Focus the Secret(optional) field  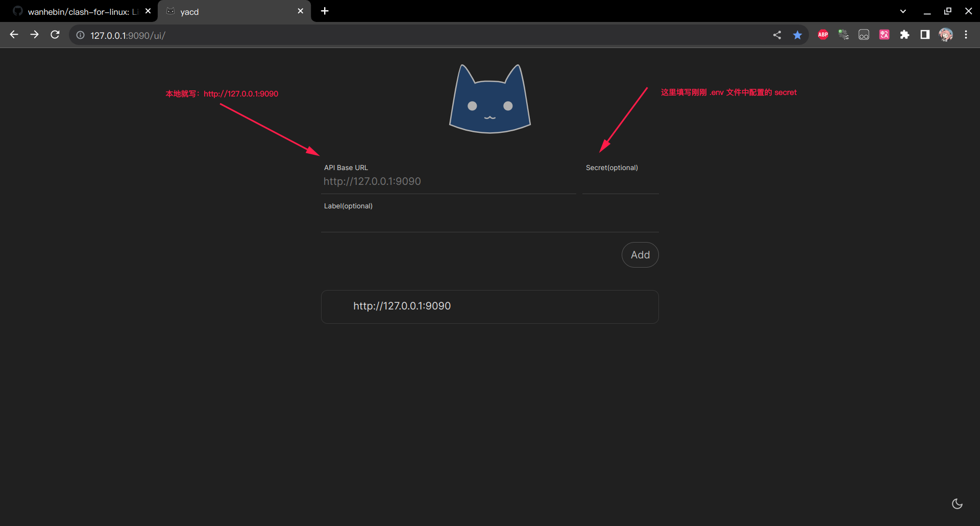point(621,181)
